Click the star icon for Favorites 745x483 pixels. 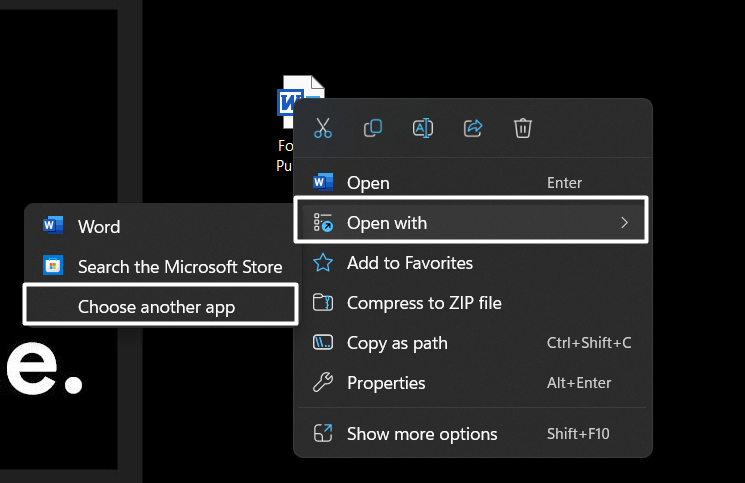click(x=323, y=263)
